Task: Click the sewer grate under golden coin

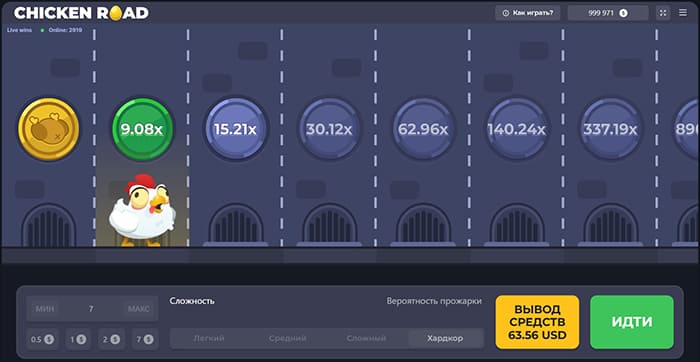Action: coord(49,225)
